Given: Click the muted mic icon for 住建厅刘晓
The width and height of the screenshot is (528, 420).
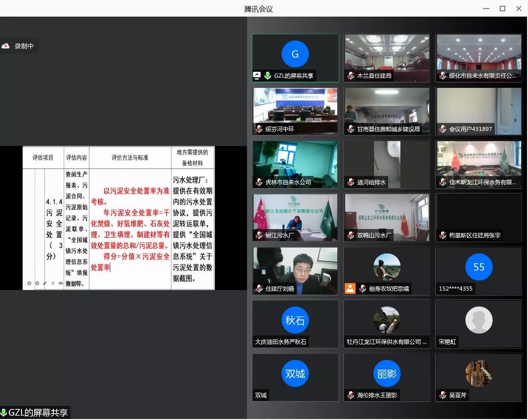Looking at the screenshot, I should (x=259, y=289).
